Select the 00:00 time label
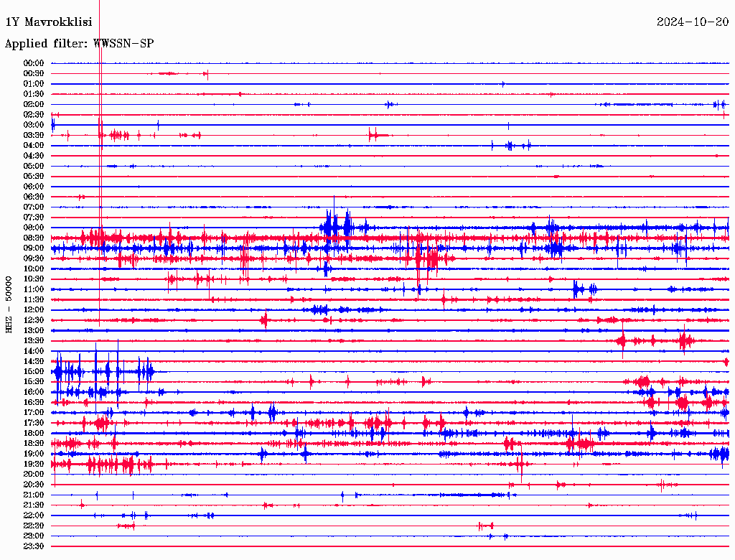 click(34, 63)
